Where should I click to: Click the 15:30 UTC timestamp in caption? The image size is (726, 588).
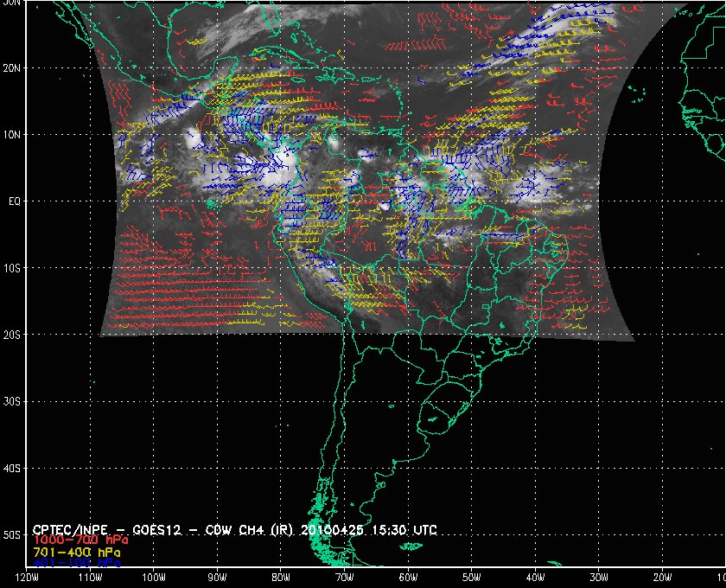pos(403,529)
